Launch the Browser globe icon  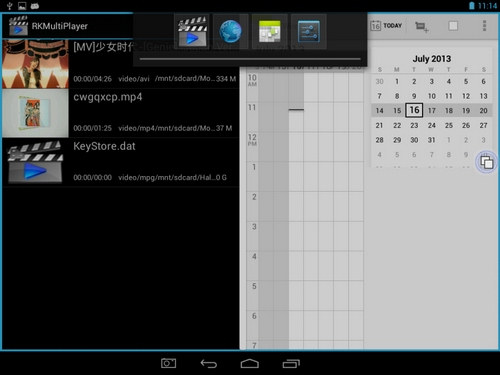tap(230, 32)
